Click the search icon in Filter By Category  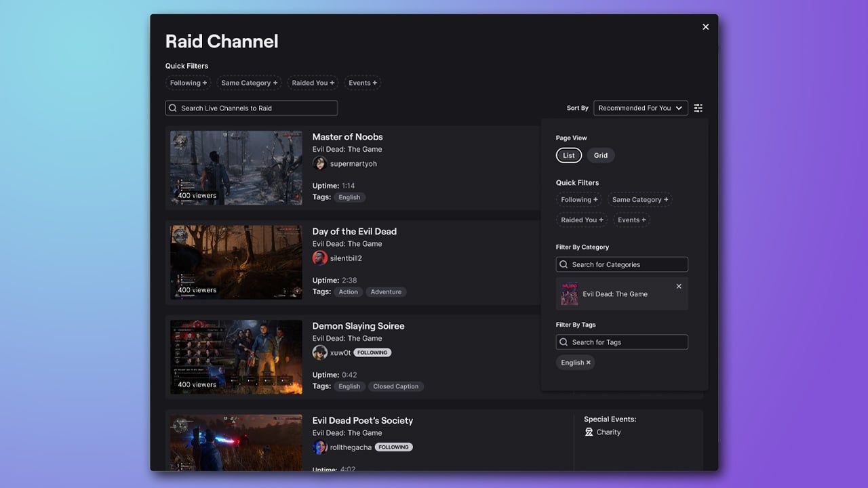point(563,264)
